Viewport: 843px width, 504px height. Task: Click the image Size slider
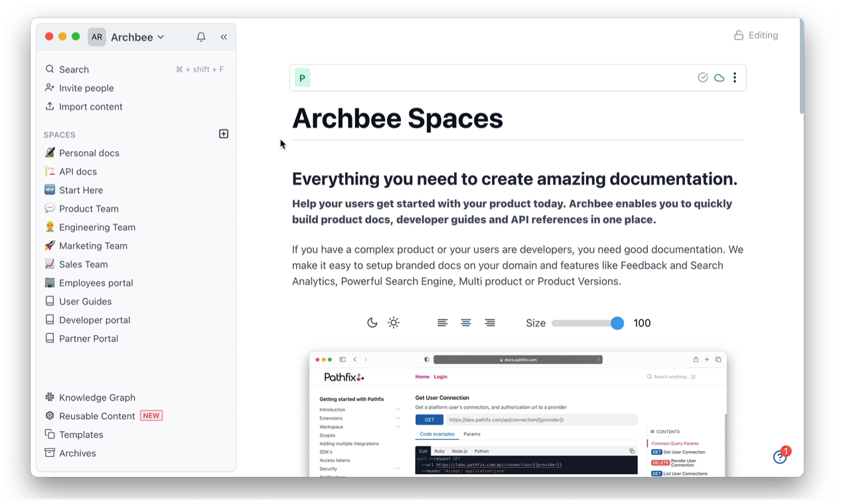coord(587,323)
